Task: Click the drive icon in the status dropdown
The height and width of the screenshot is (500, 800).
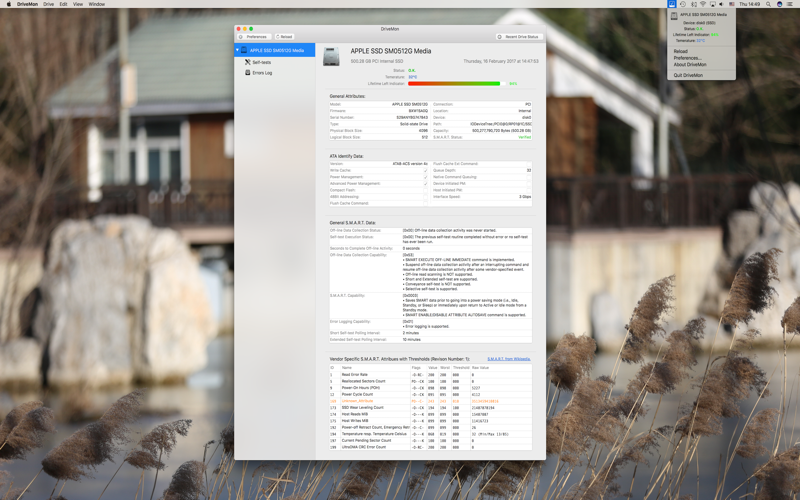Action: tap(674, 16)
